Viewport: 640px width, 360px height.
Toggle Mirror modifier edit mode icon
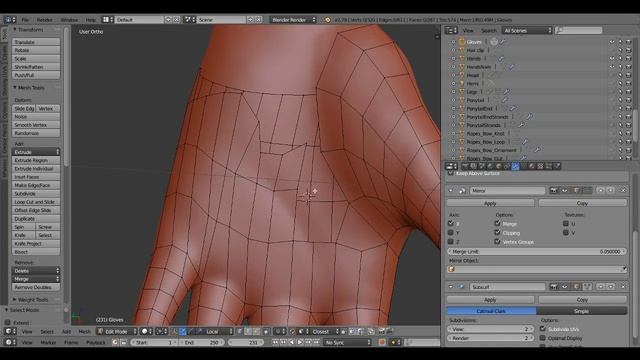[x=576, y=191]
